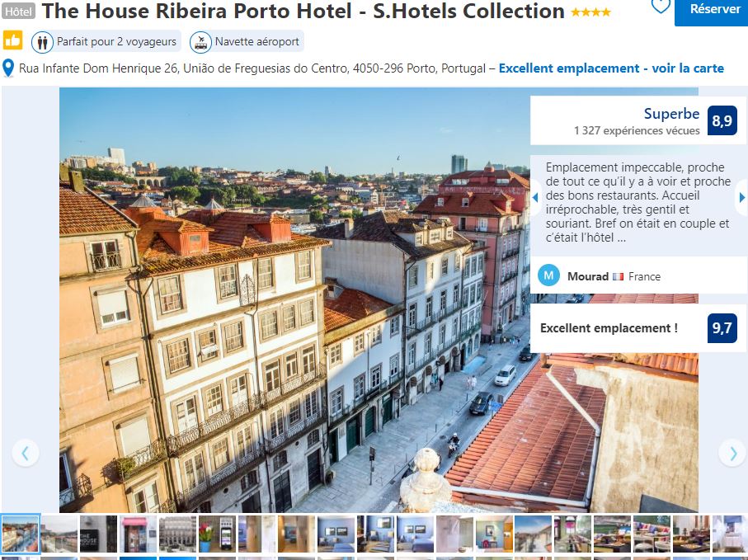Viewport: 748px width, 560px height.
Task: Click the 9,7 location score badge
Action: 722,327
